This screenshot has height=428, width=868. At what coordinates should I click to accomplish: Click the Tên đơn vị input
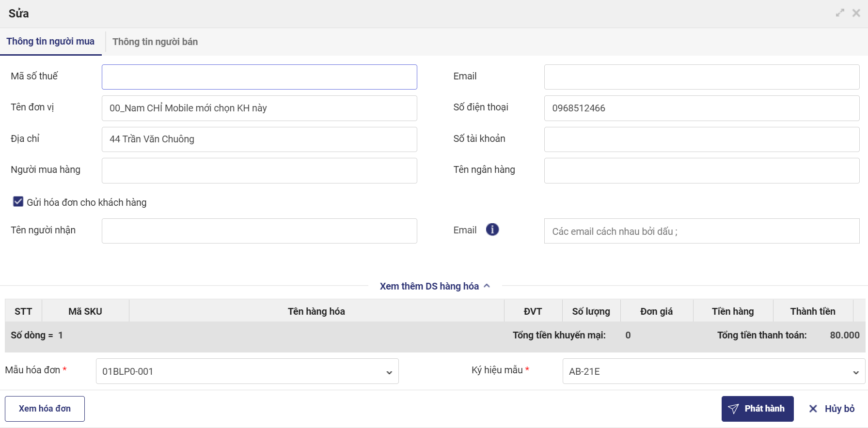[259, 108]
